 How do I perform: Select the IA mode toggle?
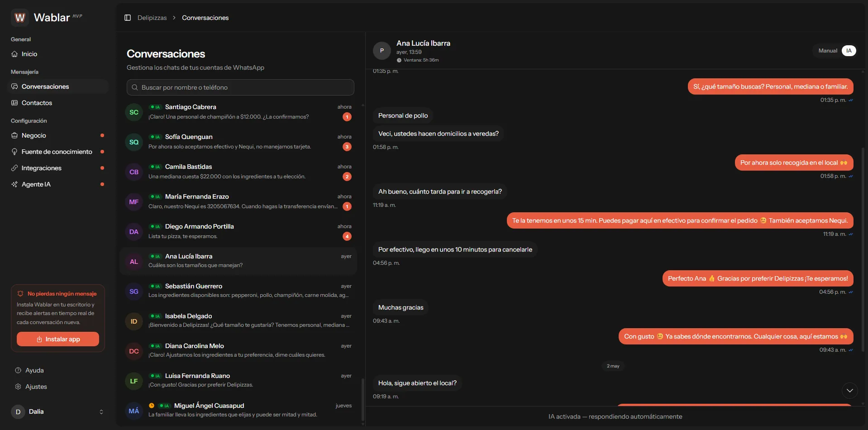pyautogui.click(x=849, y=51)
